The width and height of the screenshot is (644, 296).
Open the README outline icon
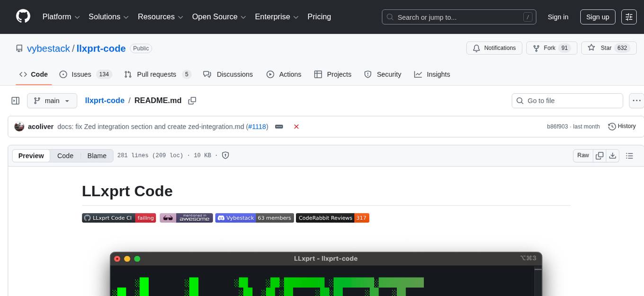pos(629,155)
